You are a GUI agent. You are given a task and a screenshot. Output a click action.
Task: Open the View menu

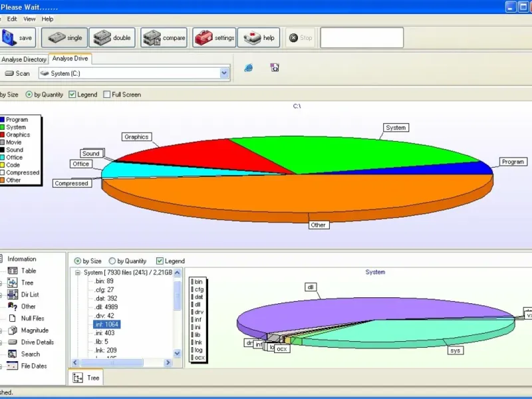point(29,19)
